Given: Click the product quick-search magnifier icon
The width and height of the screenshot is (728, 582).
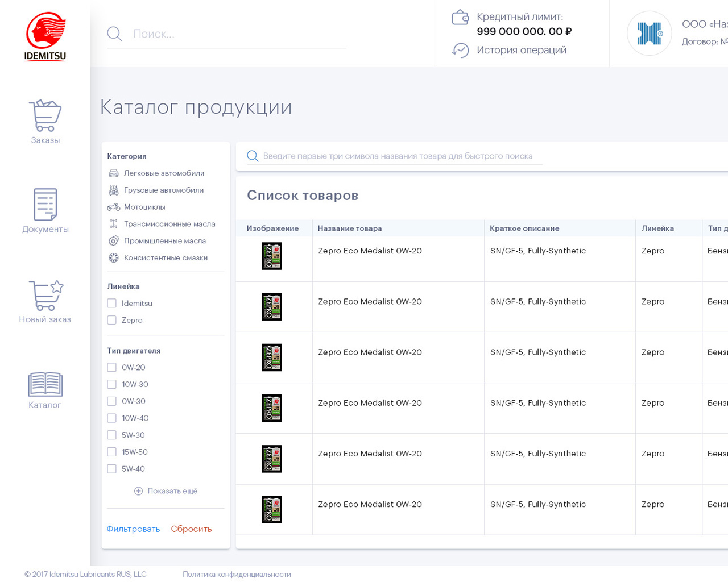Looking at the screenshot, I should (253, 156).
